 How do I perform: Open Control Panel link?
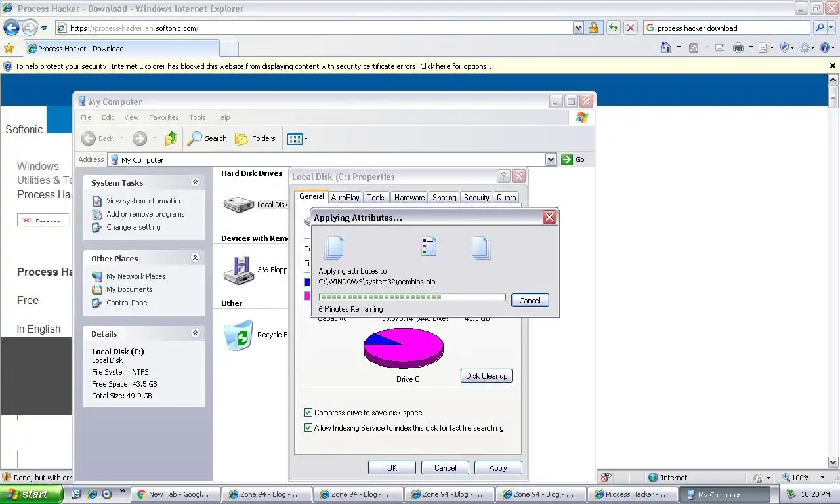[x=127, y=303]
